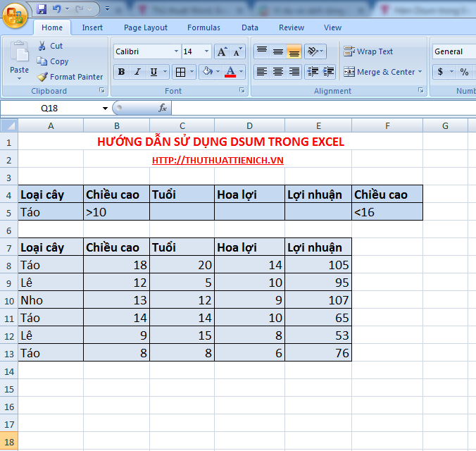Click the Insert Function fx icon
The image size is (476, 451).
[163, 108]
